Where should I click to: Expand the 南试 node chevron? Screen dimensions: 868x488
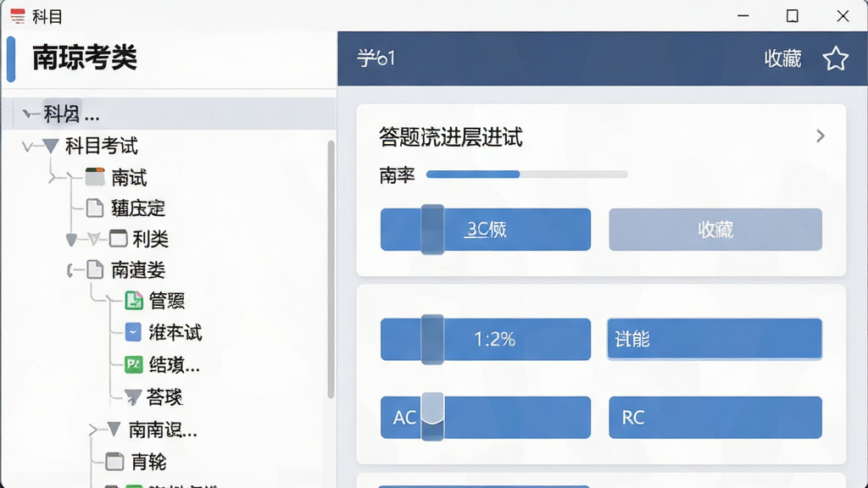[52, 178]
